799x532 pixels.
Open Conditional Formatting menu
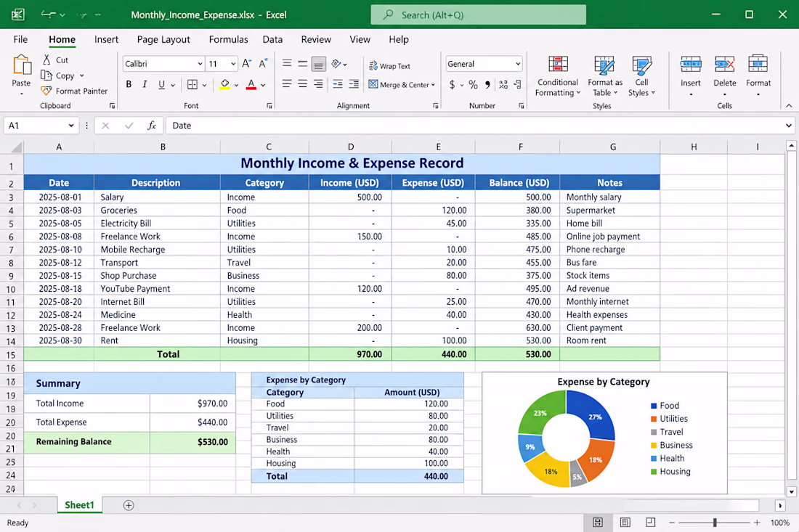point(558,75)
